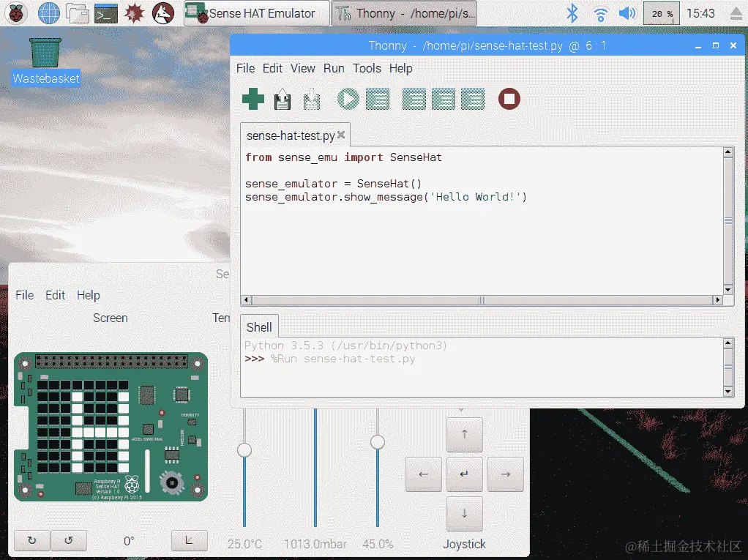
Task: Click the Shell scrollbar up arrow
Action: pos(728,343)
